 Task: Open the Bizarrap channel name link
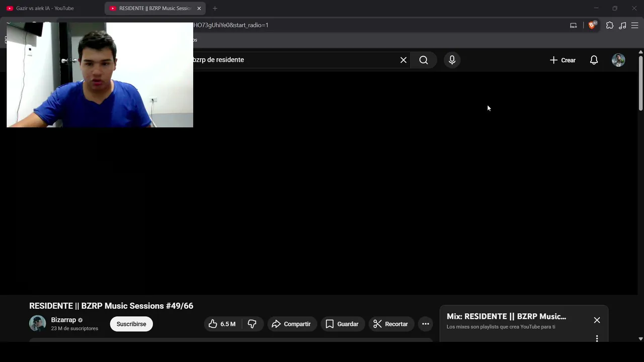(x=63, y=320)
